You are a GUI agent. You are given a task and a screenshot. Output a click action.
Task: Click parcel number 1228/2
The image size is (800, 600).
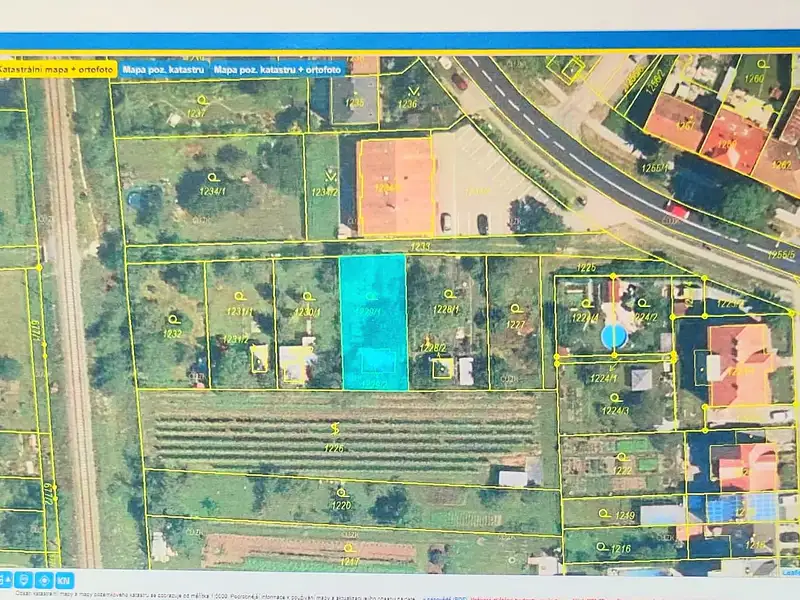click(433, 347)
